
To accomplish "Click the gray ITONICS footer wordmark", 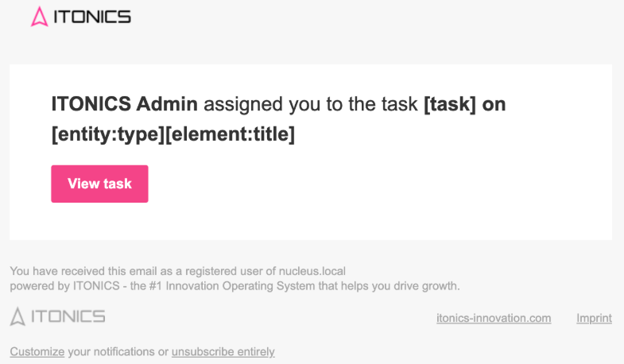I will (x=68, y=316).
